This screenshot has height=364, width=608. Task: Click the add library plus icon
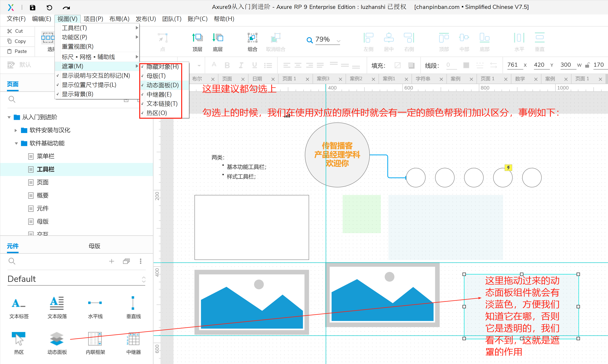[x=112, y=261]
